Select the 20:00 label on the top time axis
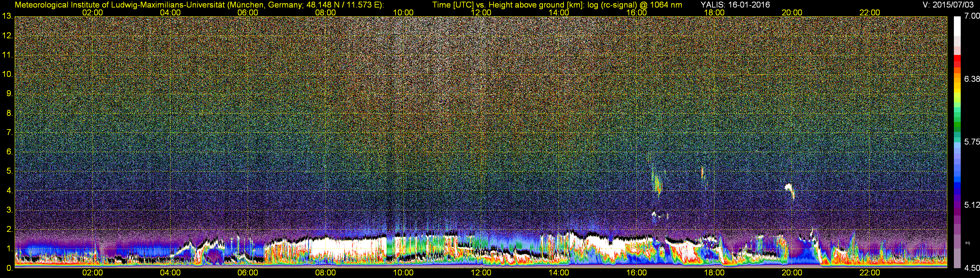Image resolution: width=980 pixels, height=278 pixels. [792, 12]
